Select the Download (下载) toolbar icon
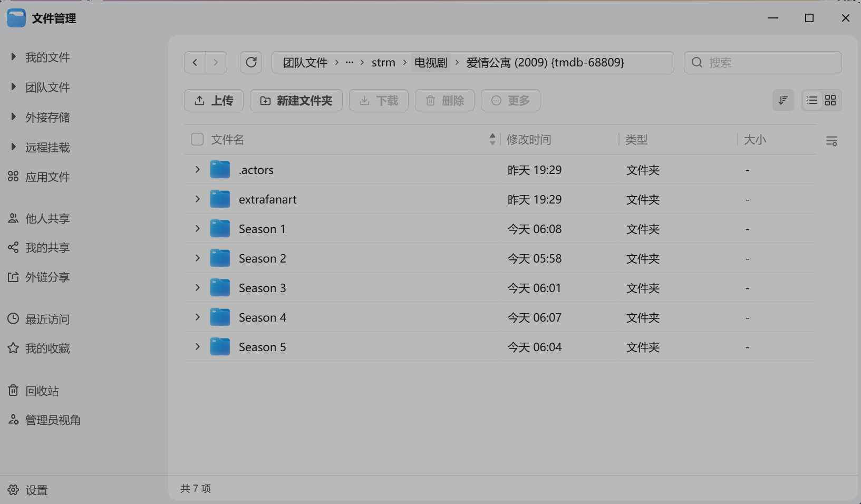The image size is (861, 504). click(364, 100)
